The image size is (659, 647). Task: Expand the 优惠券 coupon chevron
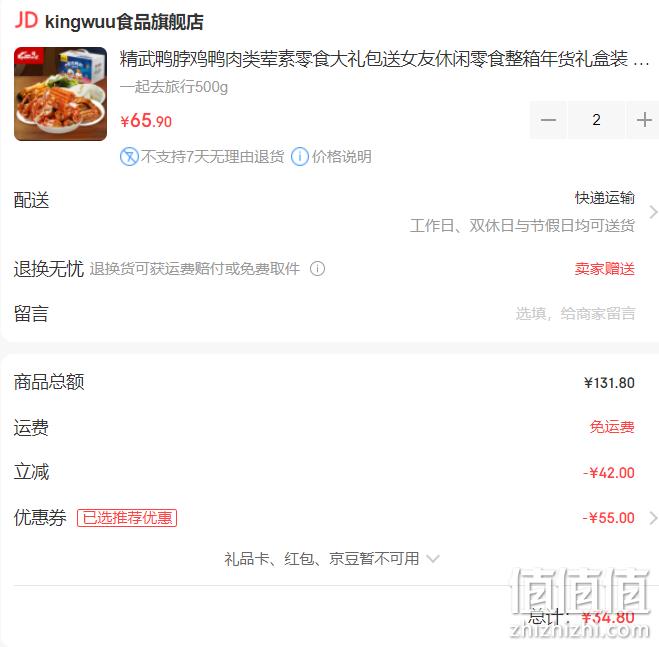tap(653, 518)
